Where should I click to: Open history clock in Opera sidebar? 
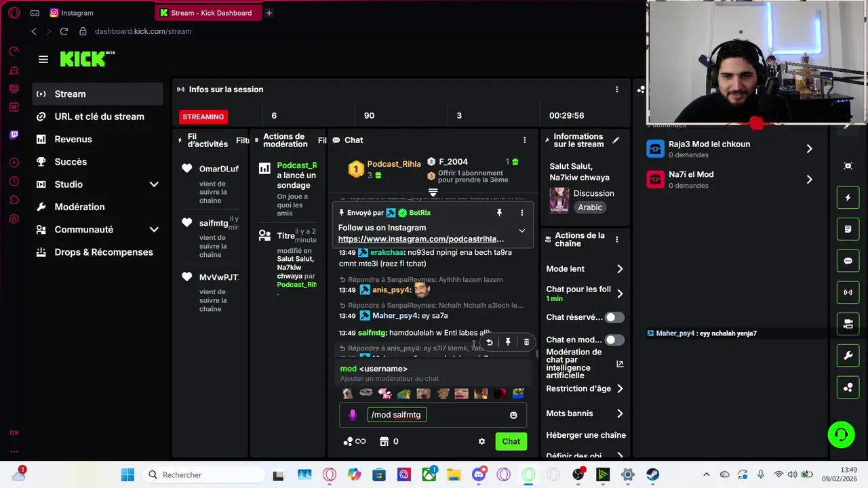click(x=14, y=181)
